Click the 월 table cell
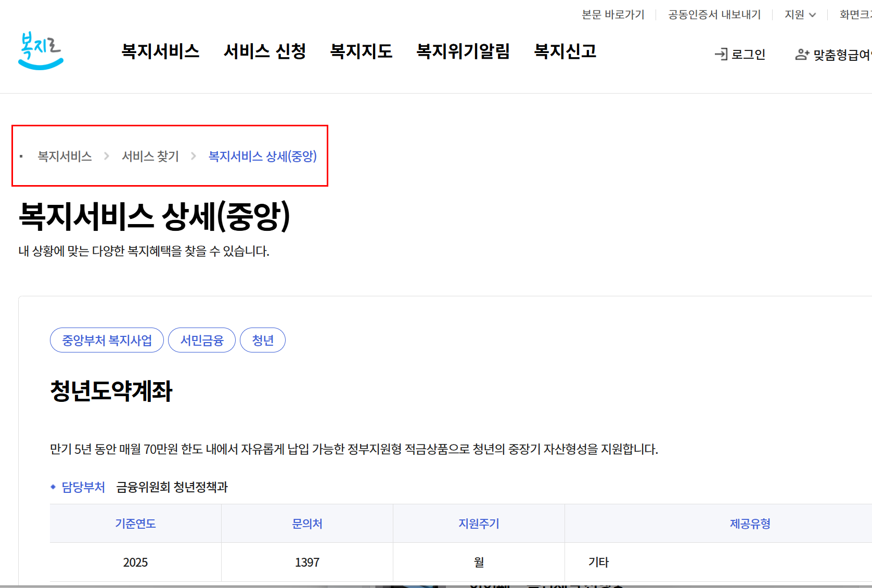872x588 pixels. point(479,562)
